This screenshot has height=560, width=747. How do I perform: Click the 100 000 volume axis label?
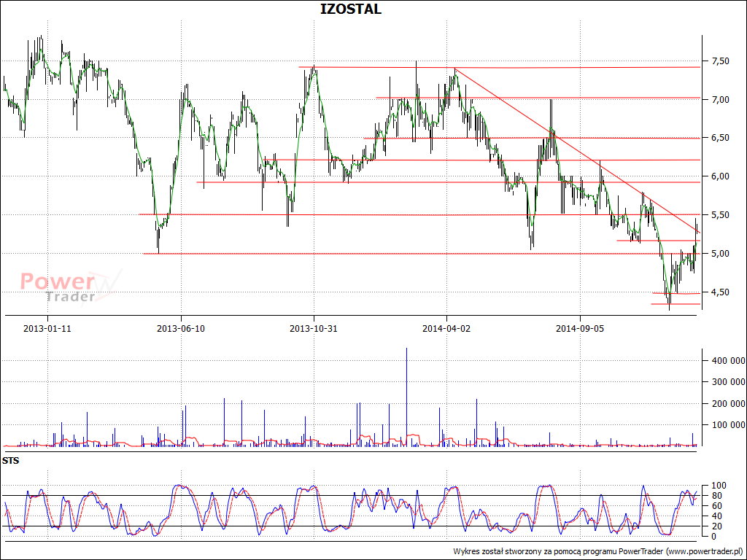pyautogui.click(x=728, y=425)
